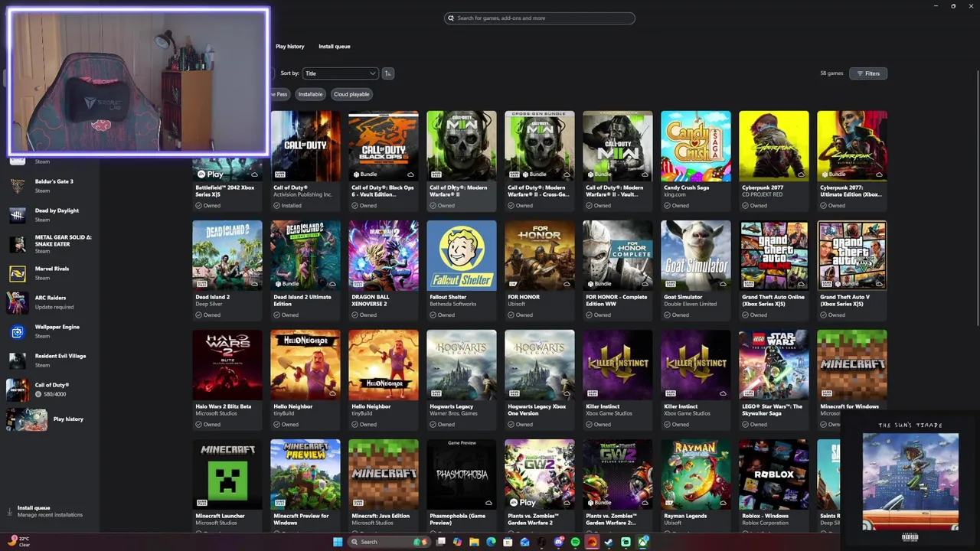This screenshot has height=551, width=980.
Task: Open Halo Wars 2 Blitz Beta tile
Action: pyautogui.click(x=227, y=380)
